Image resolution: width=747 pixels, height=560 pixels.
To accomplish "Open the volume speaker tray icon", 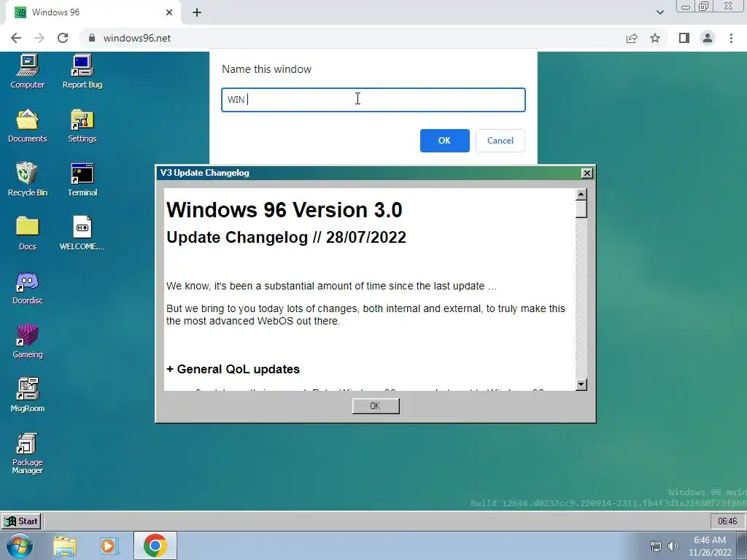I will [x=673, y=546].
